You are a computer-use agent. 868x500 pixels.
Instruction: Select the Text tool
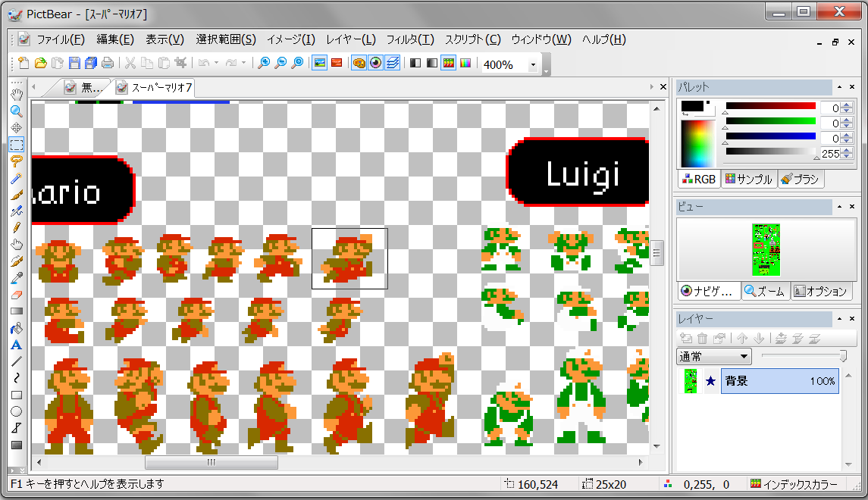pyautogui.click(x=17, y=345)
